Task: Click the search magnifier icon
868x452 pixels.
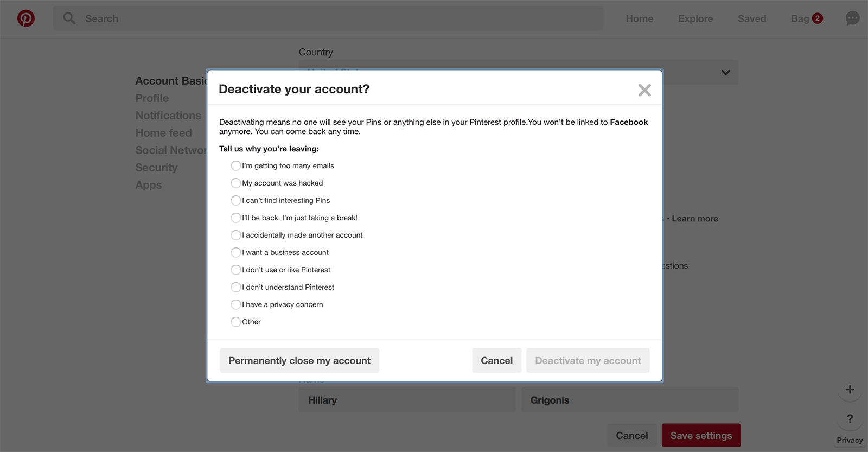Action: click(x=69, y=18)
